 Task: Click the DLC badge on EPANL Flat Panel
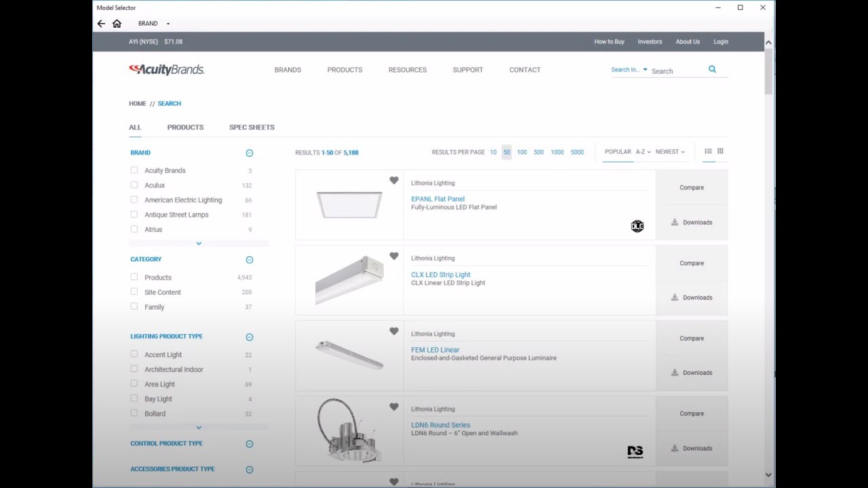pyautogui.click(x=637, y=226)
